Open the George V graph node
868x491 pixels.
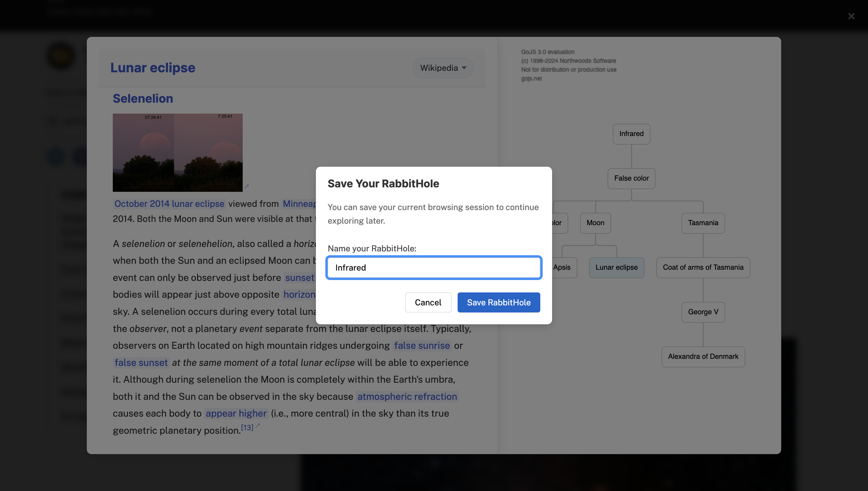(703, 312)
